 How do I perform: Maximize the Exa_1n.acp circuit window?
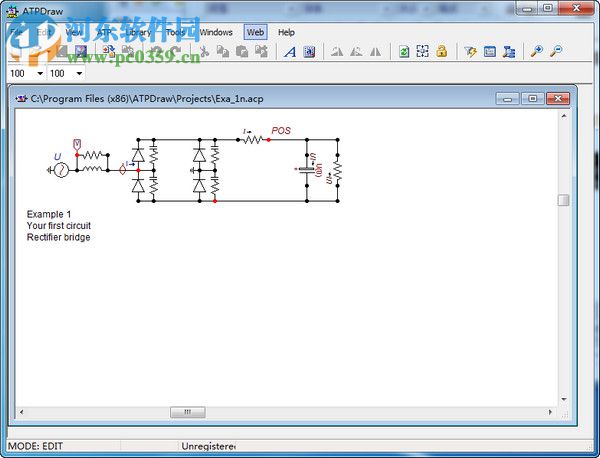point(532,98)
